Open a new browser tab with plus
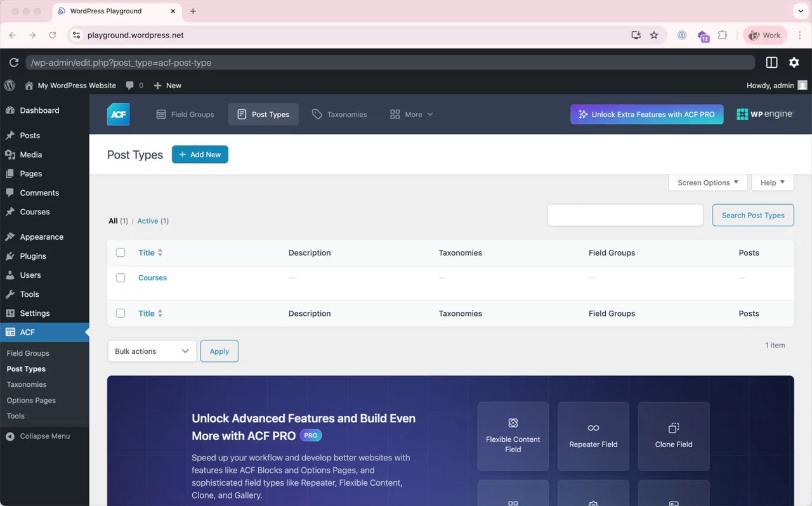The width and height of the screenshot is (812, 506). pyautogui.click(x=193, y=11)
